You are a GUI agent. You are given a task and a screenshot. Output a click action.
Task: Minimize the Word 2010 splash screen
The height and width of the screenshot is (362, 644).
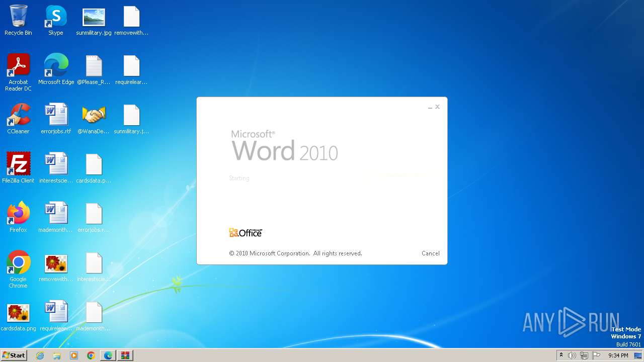(430, 107)
